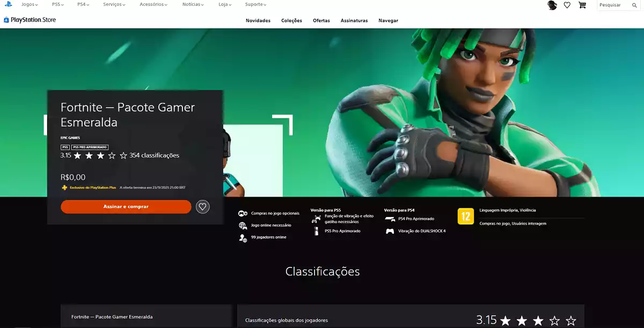Click the DUALSHOCK 4 vibration controller icon
Image resolution: width=644 pixels, height=328 pixels.
(390, 231)
